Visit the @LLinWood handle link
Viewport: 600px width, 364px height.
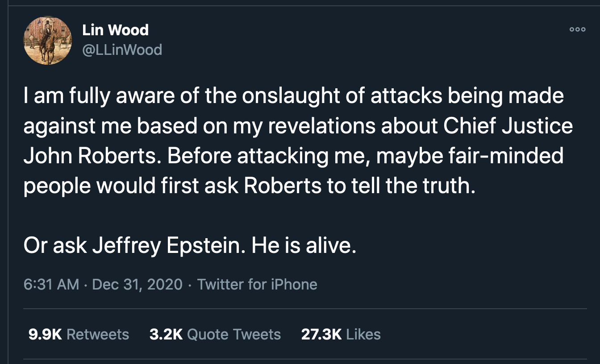122,50
